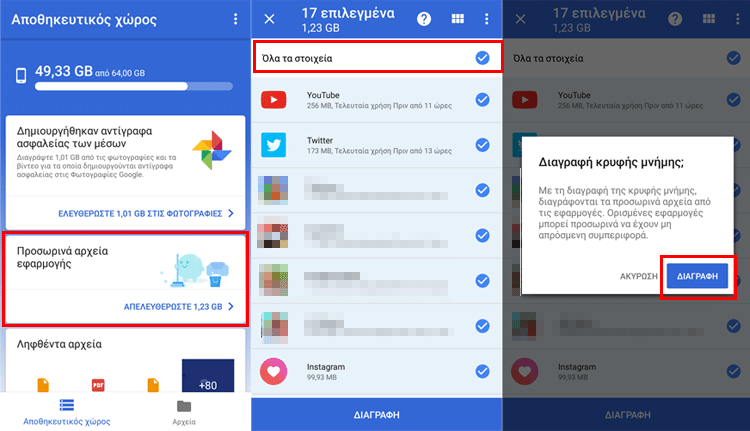Image resolution: width=750 pixels, height=431 pixels.
Task: Toggle dimmed YouTube checkbox in right screen
Action: point(734,99)
